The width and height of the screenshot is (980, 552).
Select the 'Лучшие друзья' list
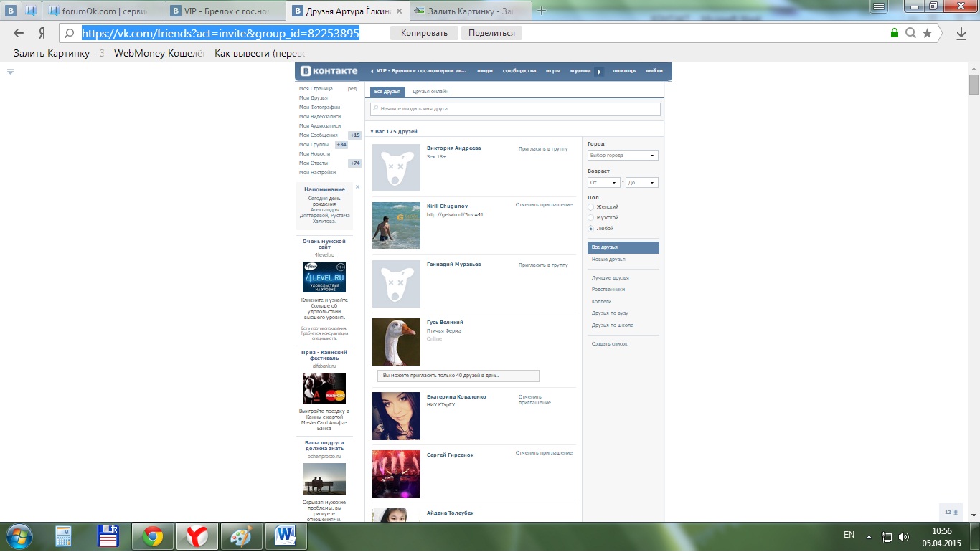pyautogui.click(x=611, y=278)
